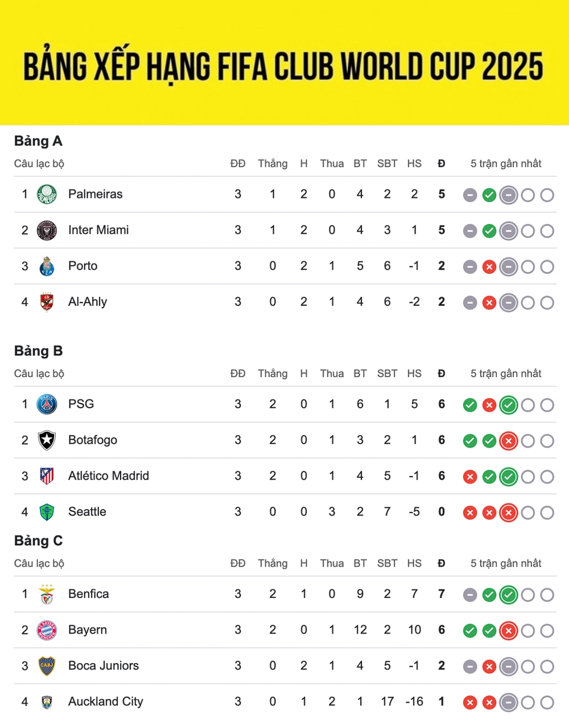Click the Palmeiras club crest

(47, 195)
